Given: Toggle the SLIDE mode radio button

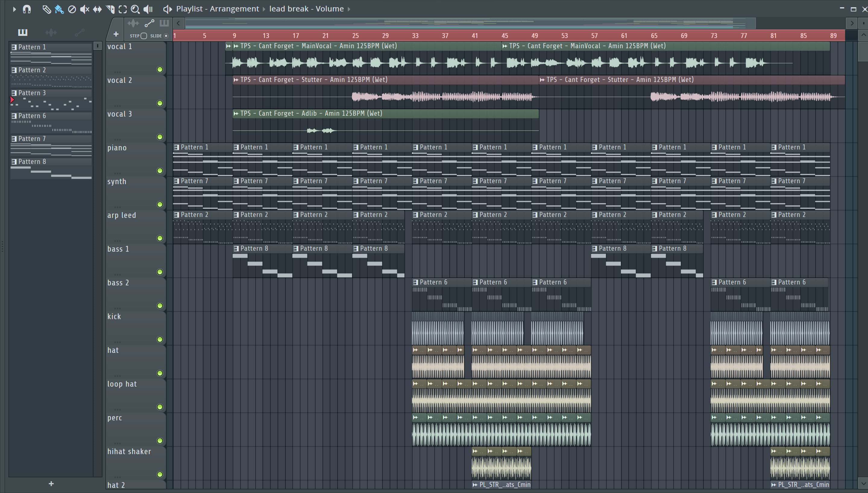Looking at the screenshot, I should click(166, 36).
